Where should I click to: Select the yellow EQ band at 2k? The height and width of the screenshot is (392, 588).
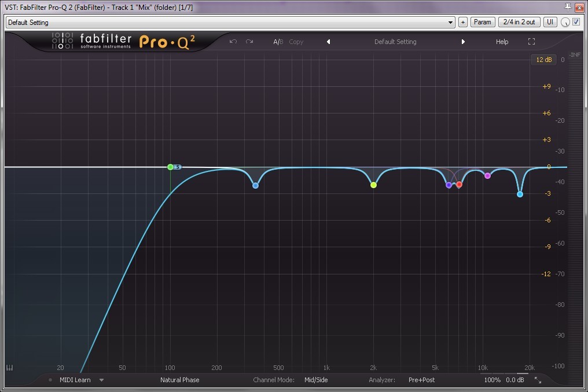pyautogui.click(x=373, y=185)
